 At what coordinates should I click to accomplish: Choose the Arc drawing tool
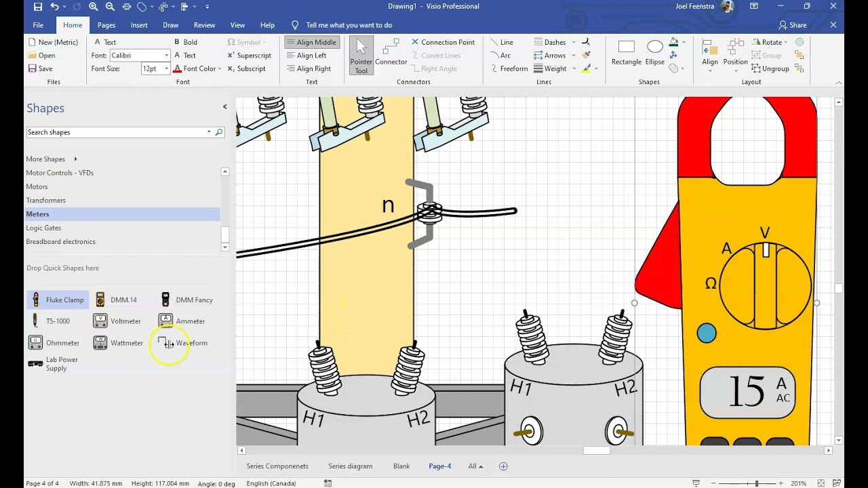[500, 56]
